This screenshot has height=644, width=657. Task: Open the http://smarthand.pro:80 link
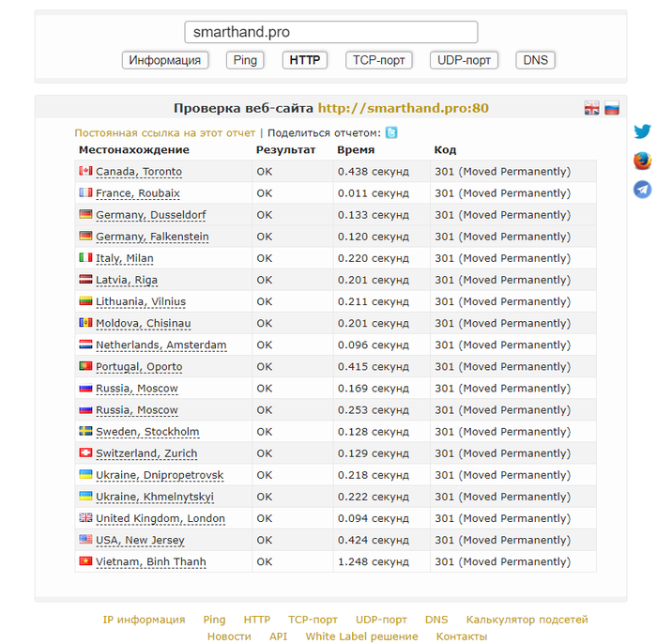point(403,108)
